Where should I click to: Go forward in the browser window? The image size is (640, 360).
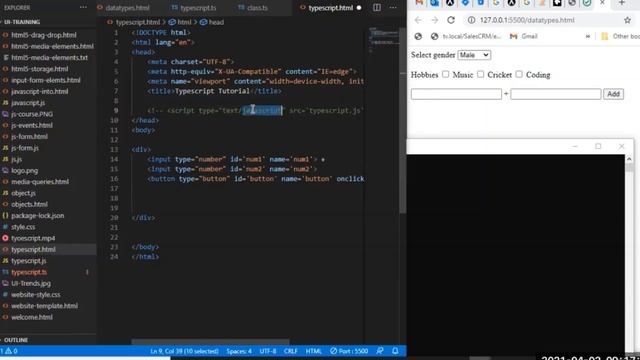(434, 20)
